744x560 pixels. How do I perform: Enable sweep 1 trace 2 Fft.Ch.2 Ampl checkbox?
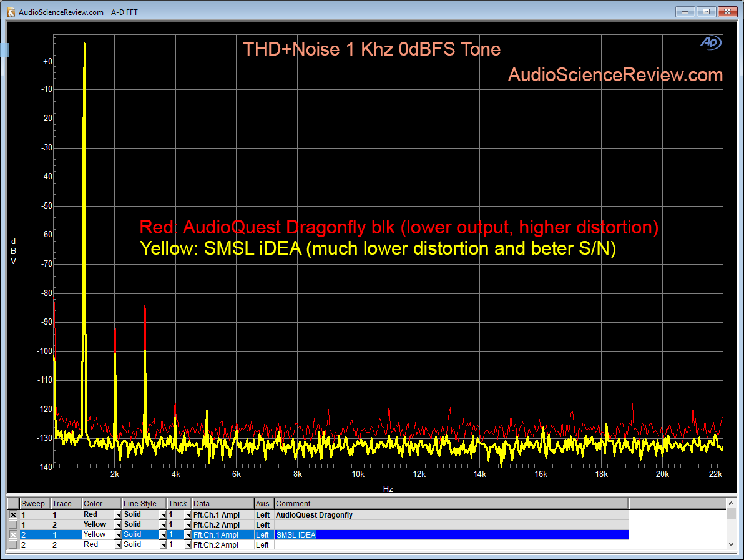pyautogui.click(x=13, y=525)
